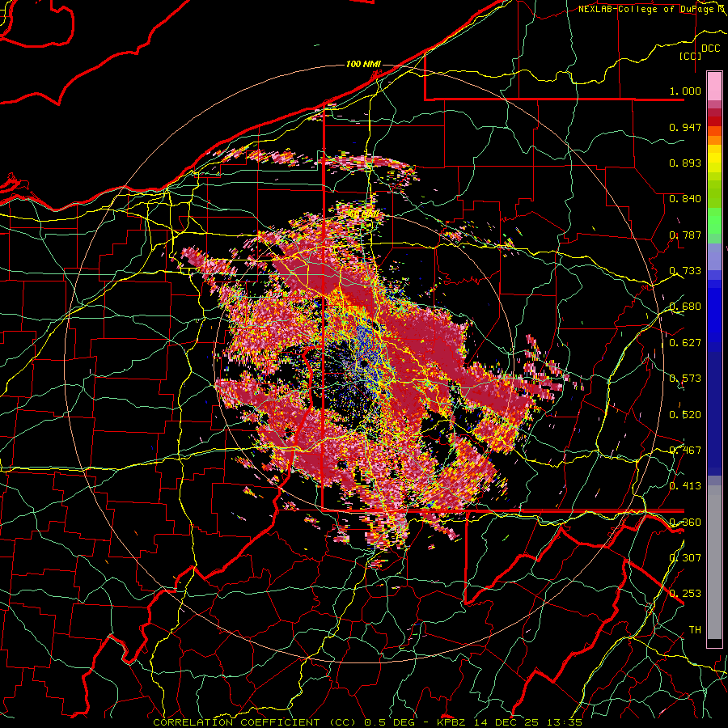Click the 0.840 color scale value
Screen dimensions: 728x728
coord(685,199)
